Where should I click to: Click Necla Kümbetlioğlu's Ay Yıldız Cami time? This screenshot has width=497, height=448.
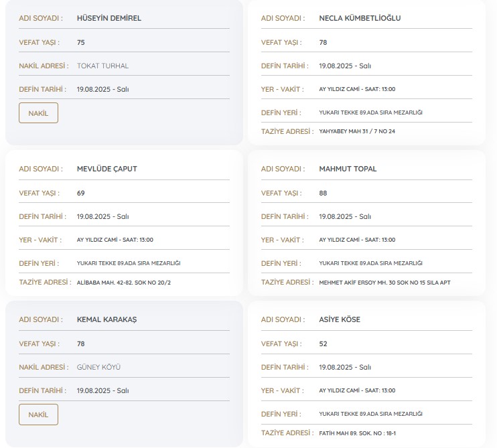pos(357,89)
